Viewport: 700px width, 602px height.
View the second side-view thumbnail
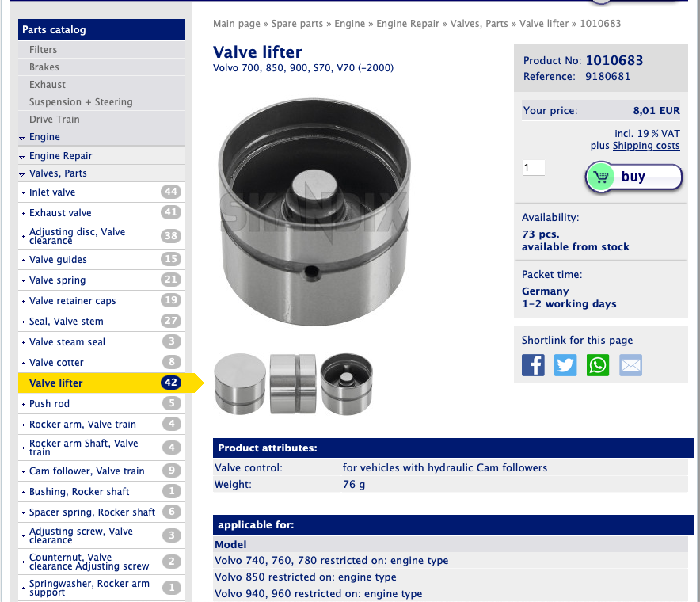293,384
